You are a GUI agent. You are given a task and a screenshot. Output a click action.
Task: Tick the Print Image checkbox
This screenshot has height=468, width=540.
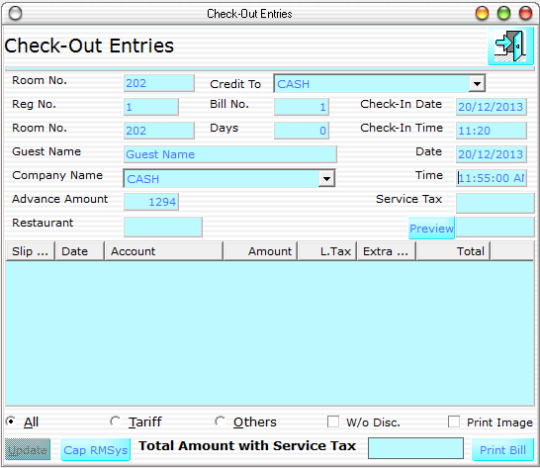click(454, 422)
